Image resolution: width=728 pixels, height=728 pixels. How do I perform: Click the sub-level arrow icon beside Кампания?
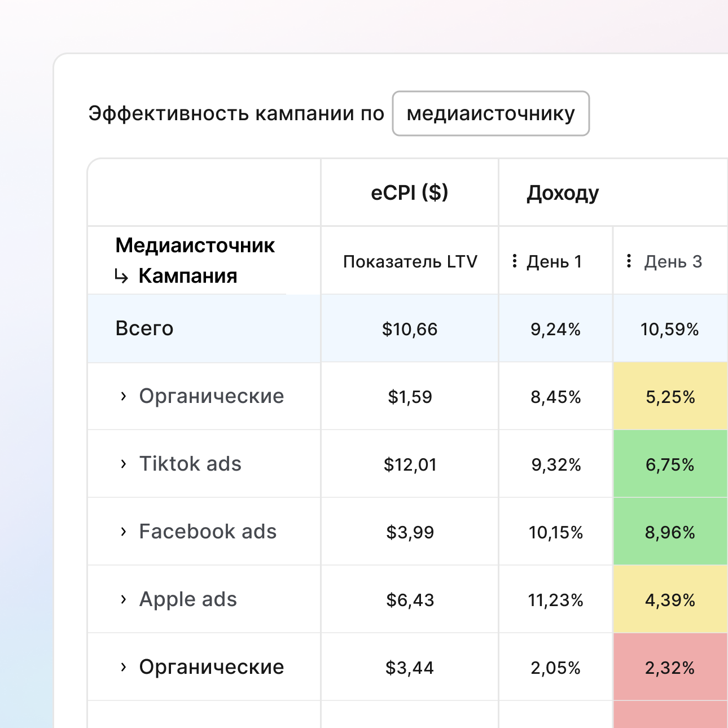(121, 277)
